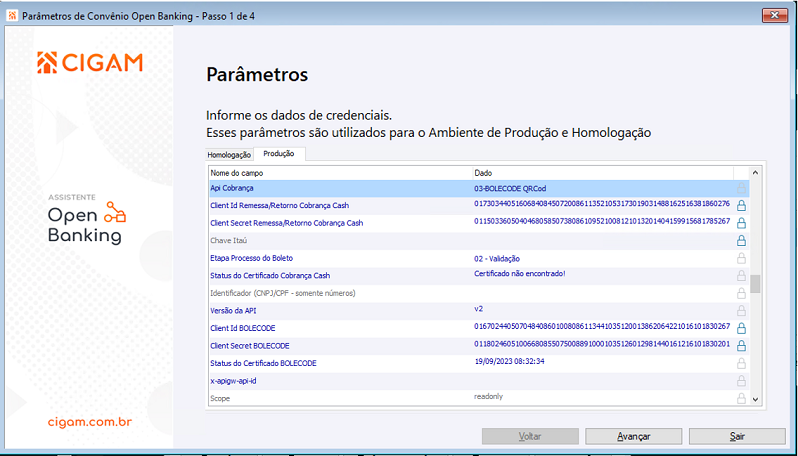Select Client Secret BOLECODE field
Image resolution: width=798 pixels, height=456 pixels.
point(250,346)
